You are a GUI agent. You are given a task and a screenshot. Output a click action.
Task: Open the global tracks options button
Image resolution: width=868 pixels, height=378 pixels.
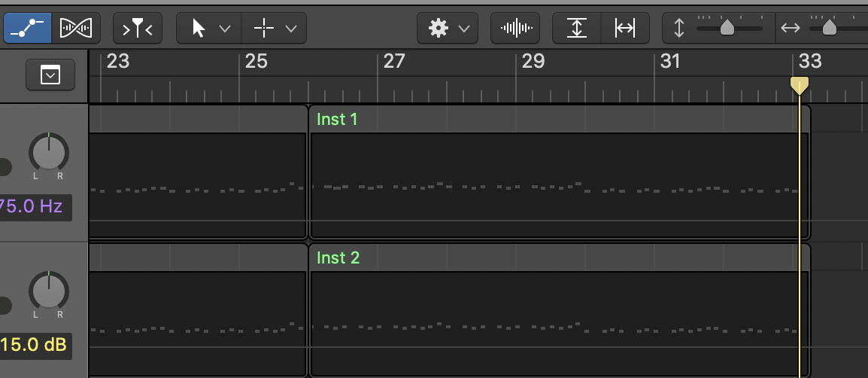[x=50, y=75]
